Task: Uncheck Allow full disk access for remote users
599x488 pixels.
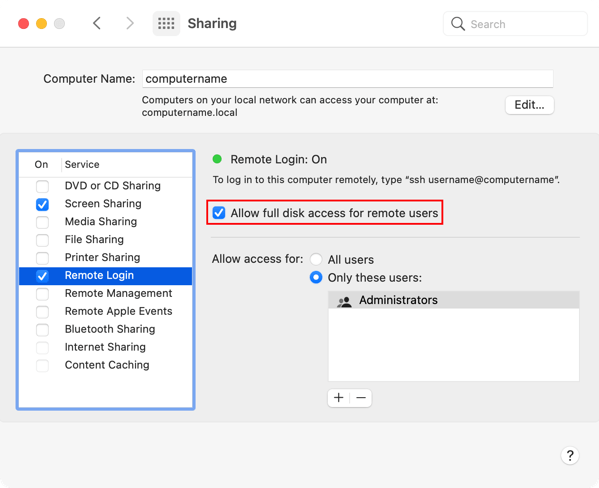Action: [219, 212]
